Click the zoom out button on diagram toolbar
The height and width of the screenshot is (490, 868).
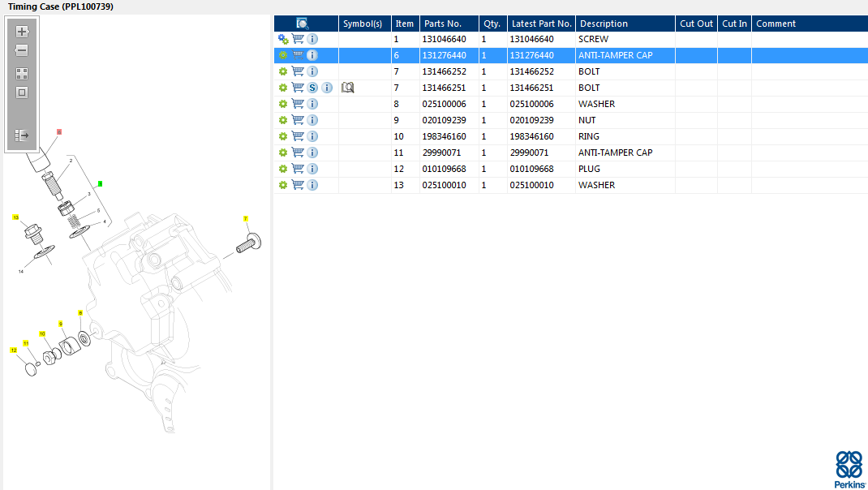pyautogui.click(x=22, y=50)
